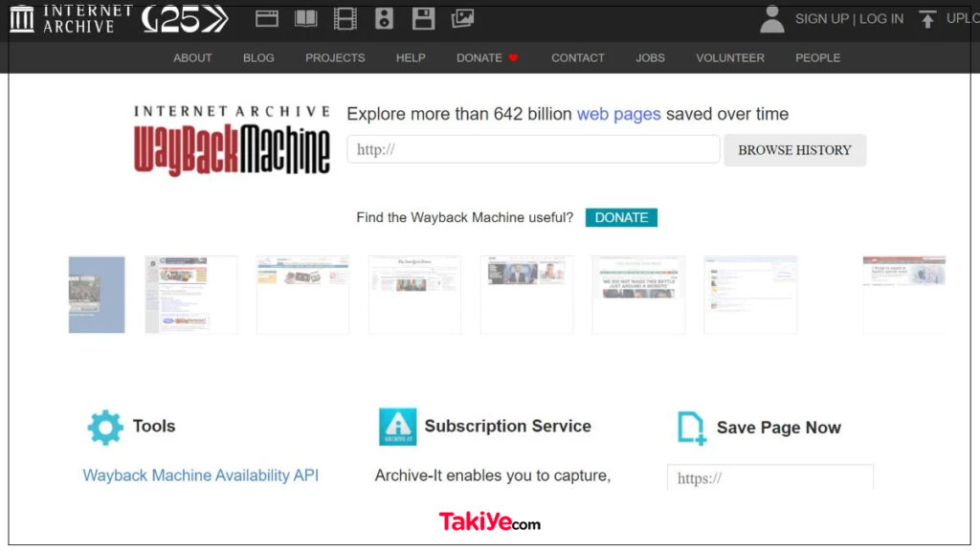This screenshot has height=551, width=980.
Task: Open the Video film strip icon
Action: pos(345,19)
